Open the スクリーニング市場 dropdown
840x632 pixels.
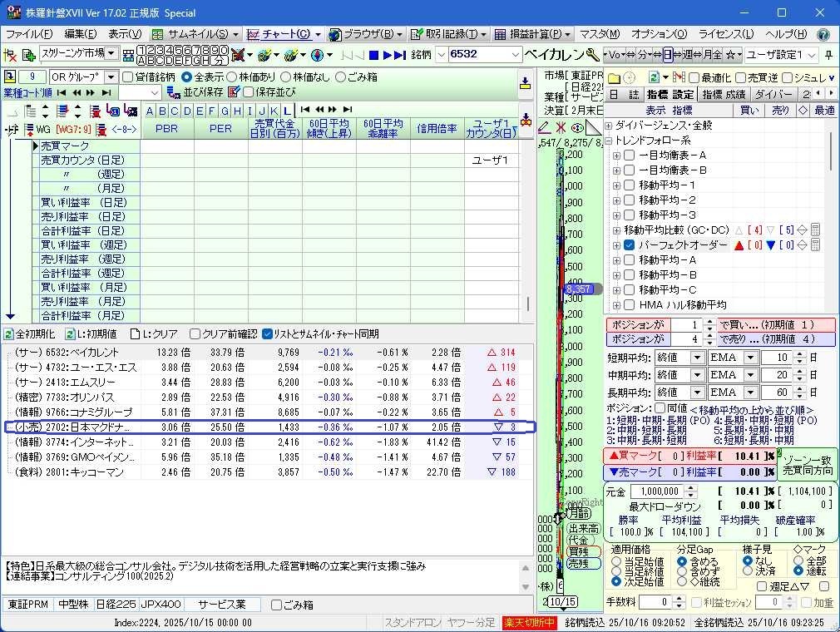111,54
